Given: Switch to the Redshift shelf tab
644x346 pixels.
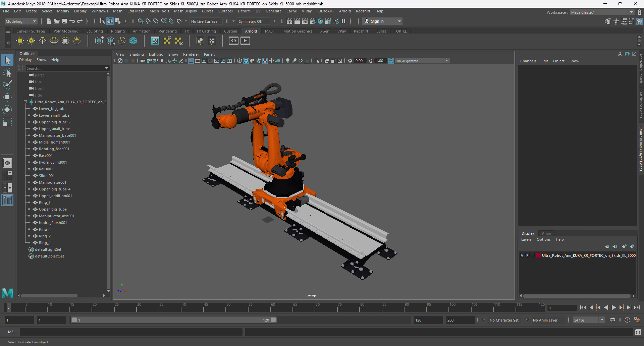Looking at the screenshot, I should 361,31.
